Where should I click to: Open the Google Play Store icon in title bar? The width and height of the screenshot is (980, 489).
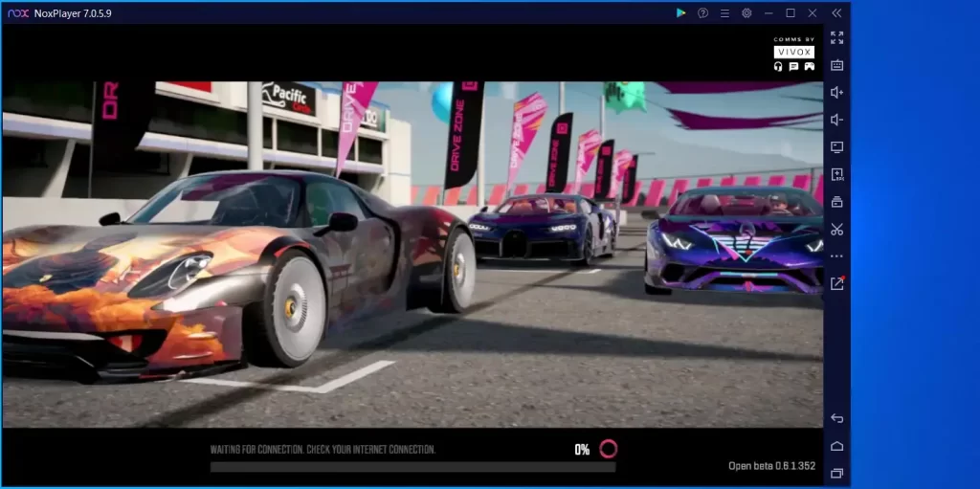tap(680, 13)
